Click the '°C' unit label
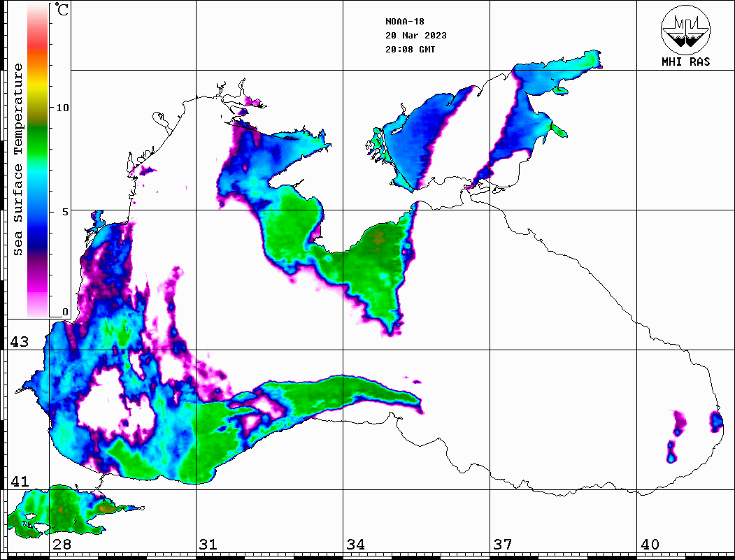 pyautogui.click(x=62, y=9)
